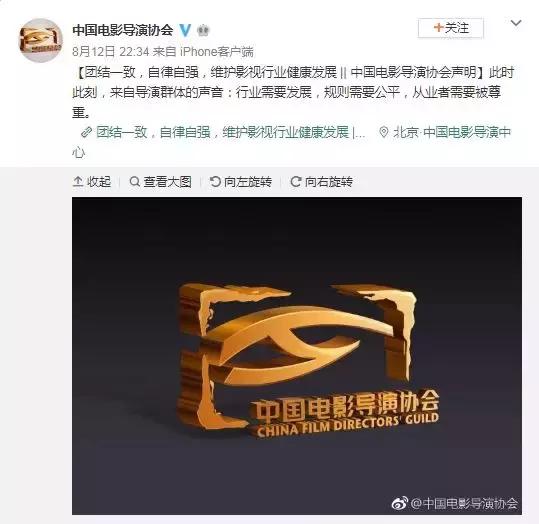Click the Weibo watermark logo on image

pos(400,503)
